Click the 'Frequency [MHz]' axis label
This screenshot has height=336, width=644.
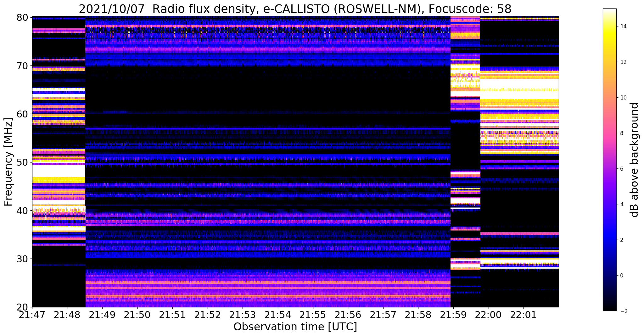(x=8, y=162)
